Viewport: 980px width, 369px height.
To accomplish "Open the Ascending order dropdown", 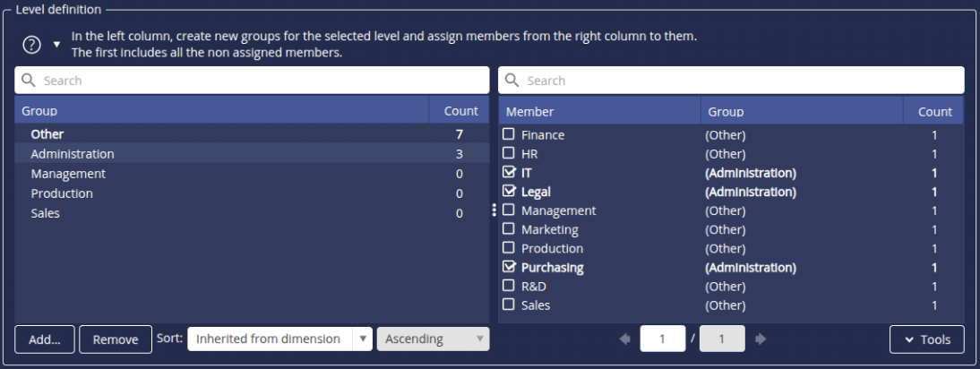I will click(434, 339).
